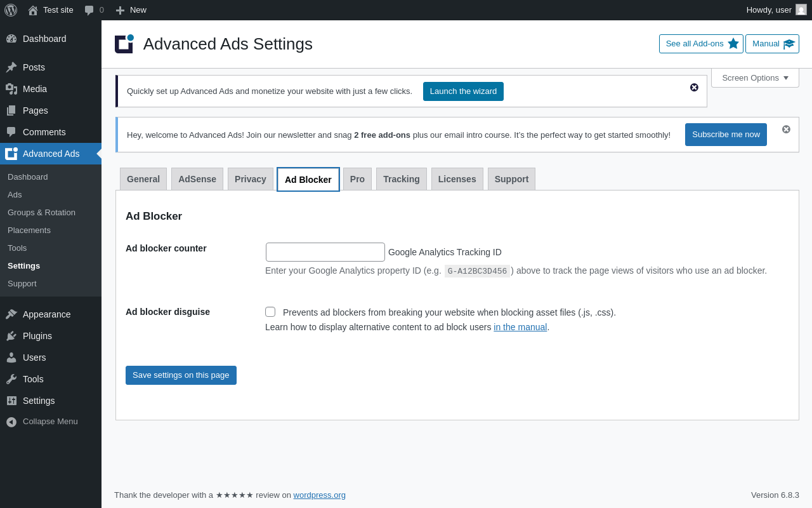Dismiss the newsletter welcome notice
This screenshot has height=508, width=812.
tap(786, 130)
